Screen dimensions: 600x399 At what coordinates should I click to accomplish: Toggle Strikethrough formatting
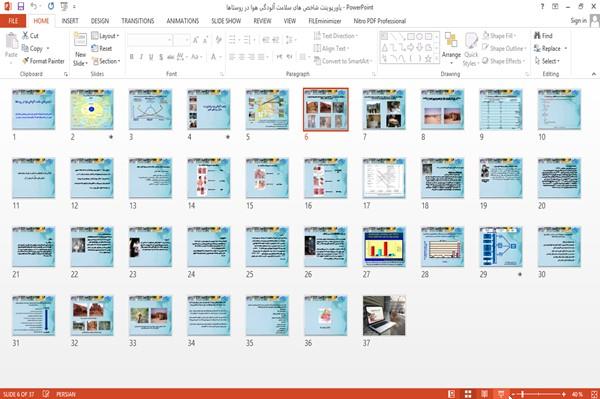pos(171,57)
